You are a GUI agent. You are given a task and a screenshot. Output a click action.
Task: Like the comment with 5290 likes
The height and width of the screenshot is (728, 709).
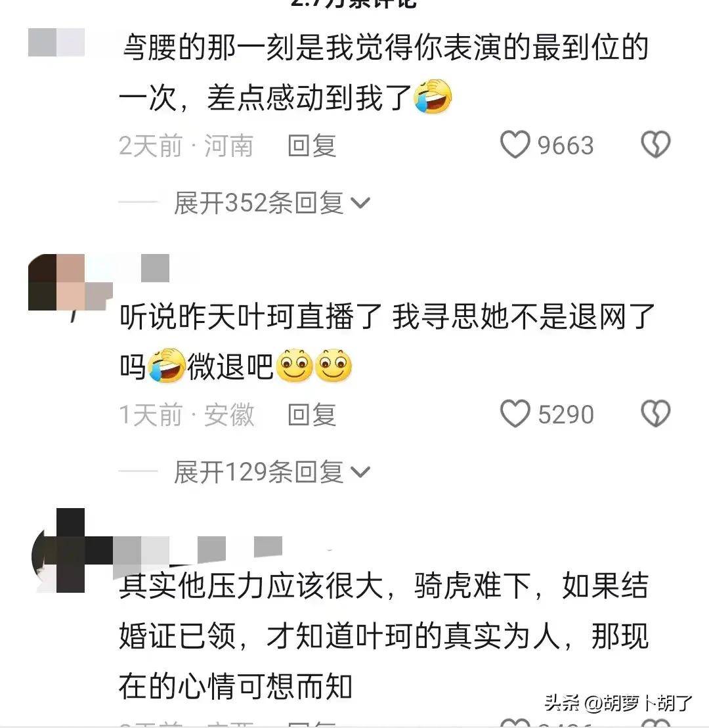point(515,413)
